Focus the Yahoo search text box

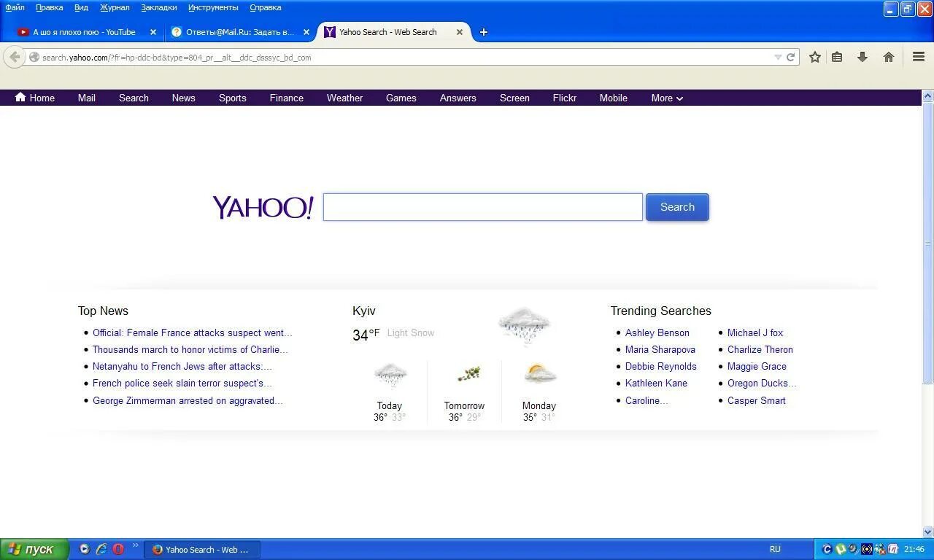(x=483, y=207)
